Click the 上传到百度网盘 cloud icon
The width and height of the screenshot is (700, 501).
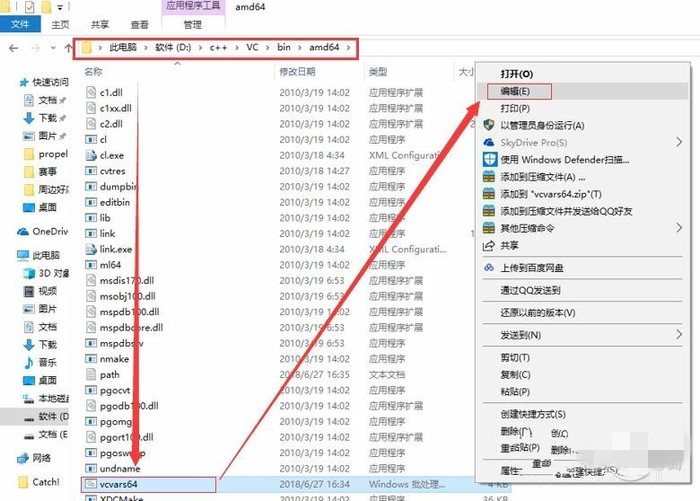tap(489, 268)
